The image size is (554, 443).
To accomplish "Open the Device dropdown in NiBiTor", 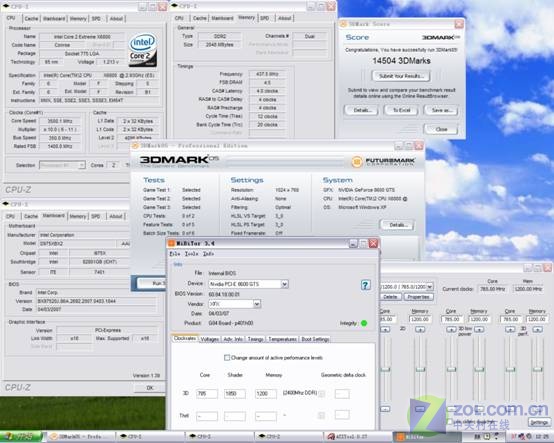I will tap(284, 284).
